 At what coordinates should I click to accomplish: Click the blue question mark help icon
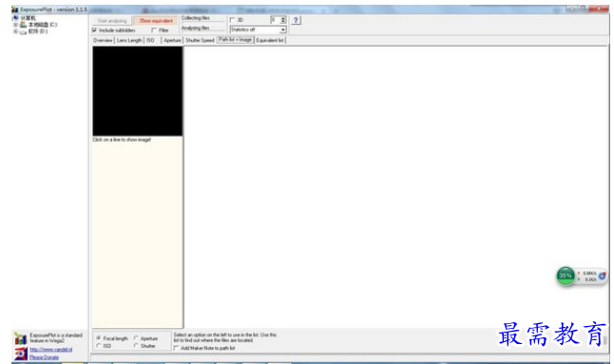tap(296, 20)
